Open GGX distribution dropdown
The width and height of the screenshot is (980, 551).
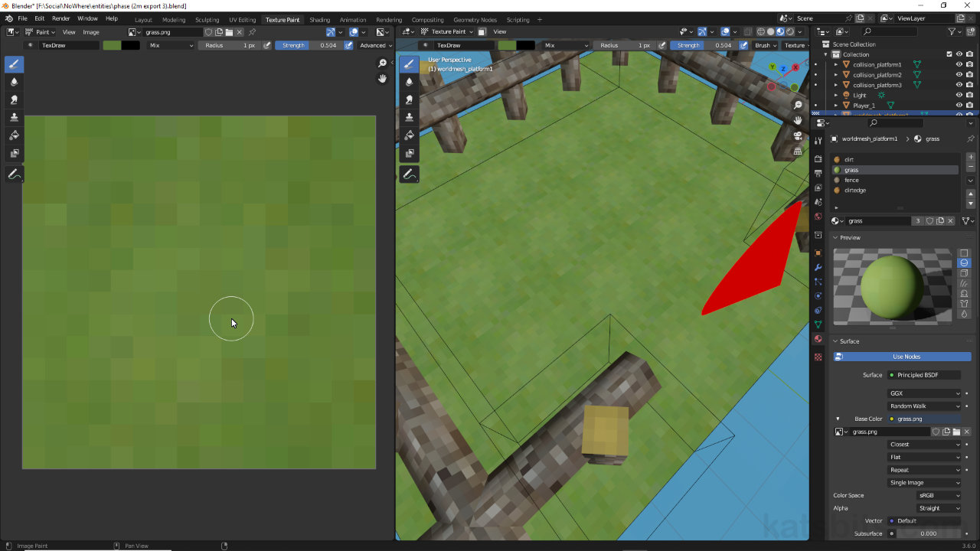(924, 393)
